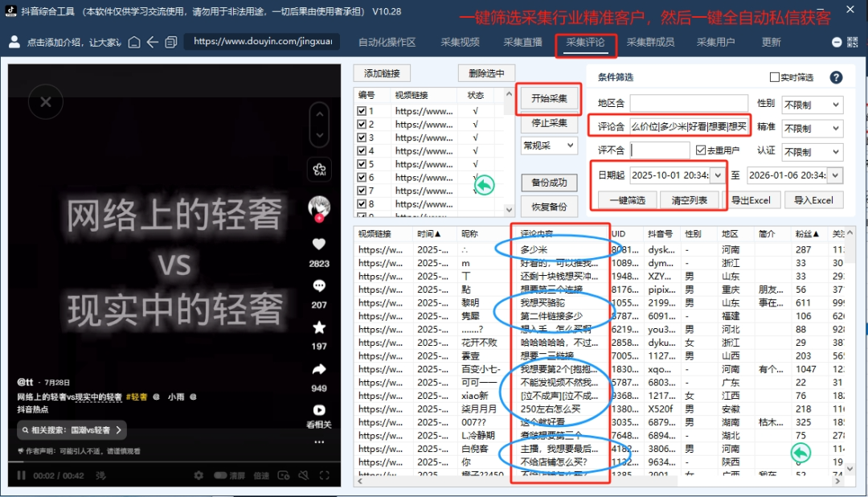Viewport: 868px width, 497px height.
Task: Share the video using the arrow icon
Action: pyautogui.click(x=319, y=370)
